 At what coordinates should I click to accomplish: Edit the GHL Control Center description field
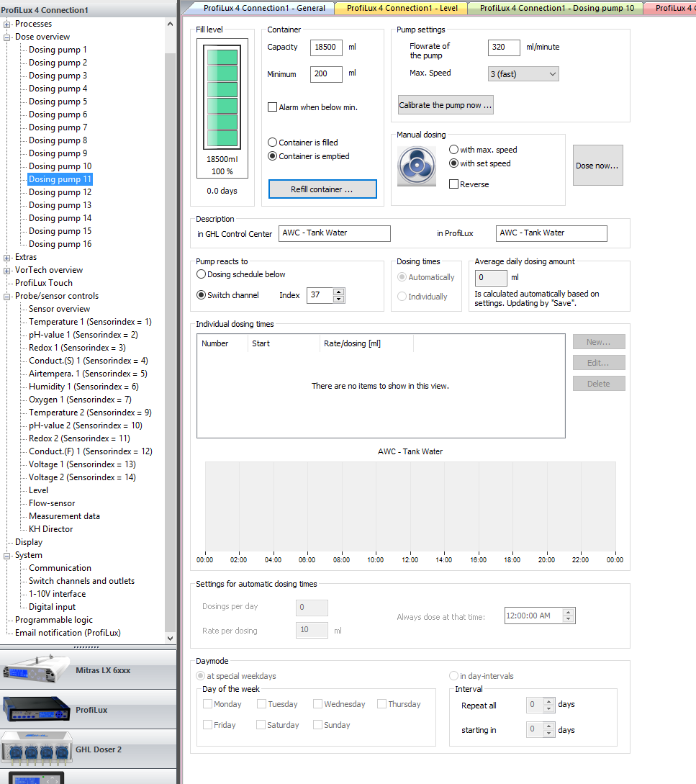(334, 233)
